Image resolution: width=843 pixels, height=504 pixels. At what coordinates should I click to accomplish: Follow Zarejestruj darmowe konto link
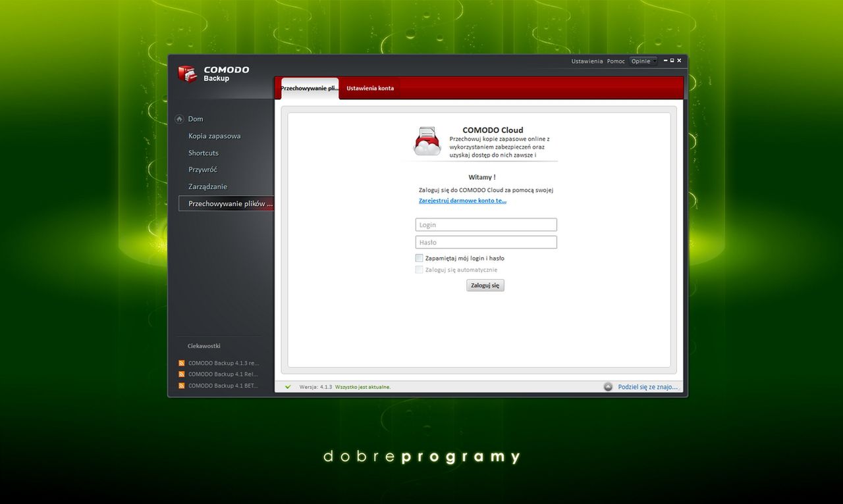click(462, 201)
